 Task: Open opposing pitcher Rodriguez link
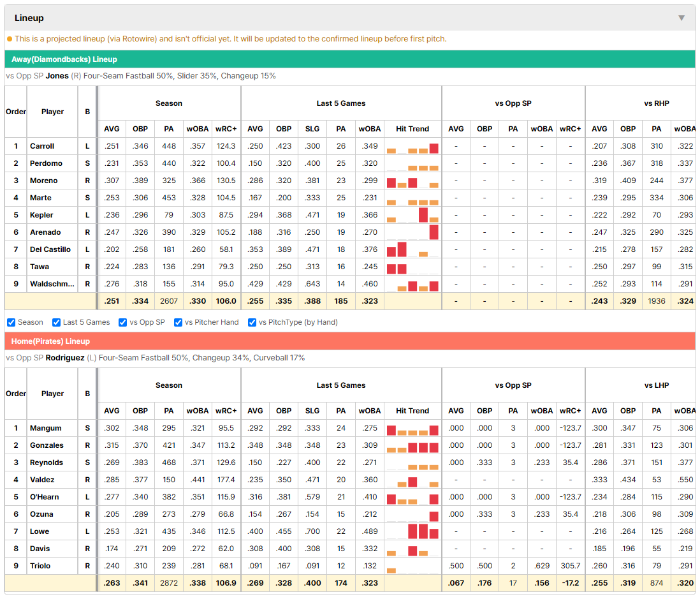tap(65, 358)
